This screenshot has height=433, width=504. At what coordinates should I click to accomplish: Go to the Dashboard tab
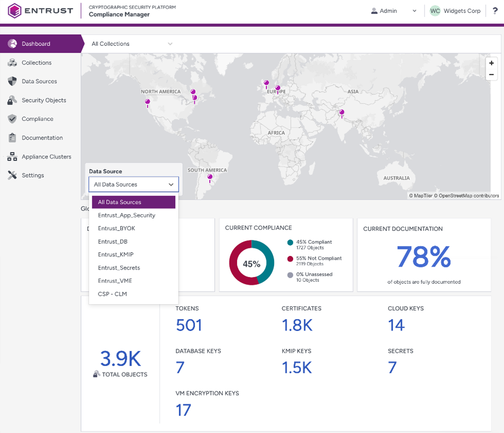(36, 44)
